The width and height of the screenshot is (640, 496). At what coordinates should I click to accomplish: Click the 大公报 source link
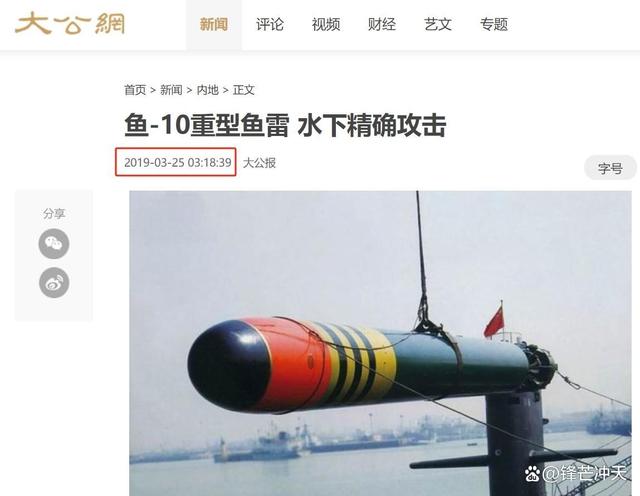(x=259, y=163)
